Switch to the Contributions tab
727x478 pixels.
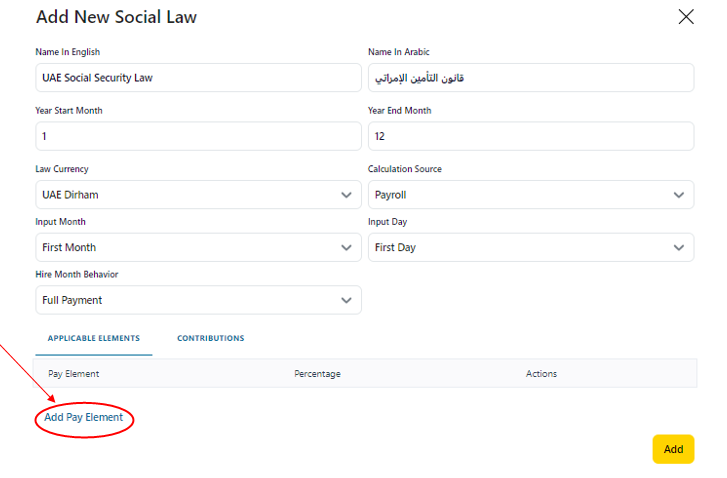[211, 339]
